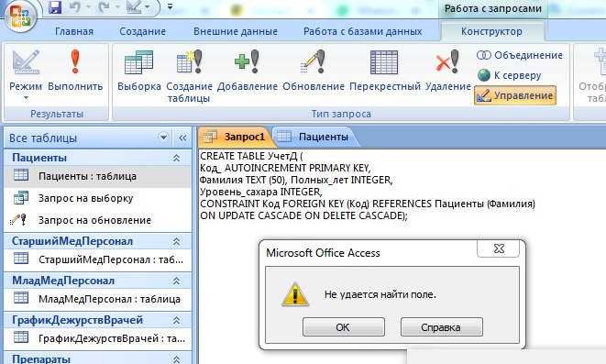The height and width of the screenshot is (364, 606).
Task: Open МладМедПерсонал : таблица item
Action: (x=98, y=299)
